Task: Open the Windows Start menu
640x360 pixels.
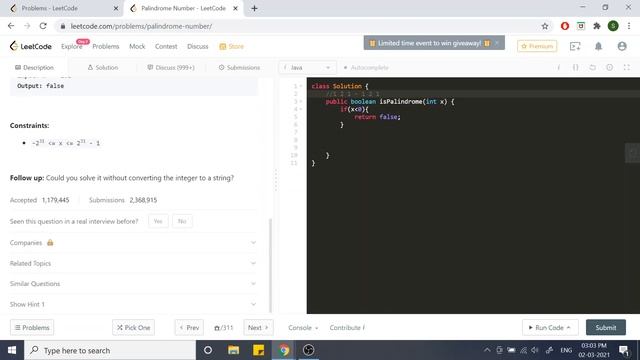Action: point(12,350)
